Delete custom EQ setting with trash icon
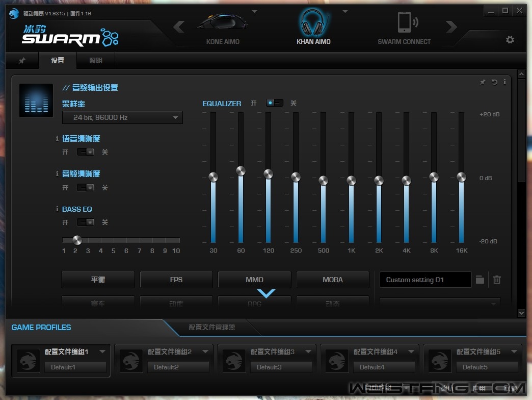532x400 pixels. tap(497, 280)
